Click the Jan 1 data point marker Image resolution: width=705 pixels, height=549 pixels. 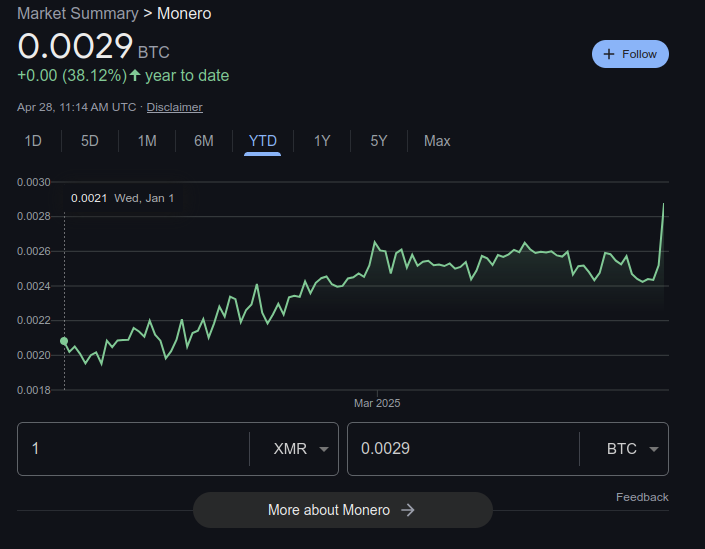point(64,341)
